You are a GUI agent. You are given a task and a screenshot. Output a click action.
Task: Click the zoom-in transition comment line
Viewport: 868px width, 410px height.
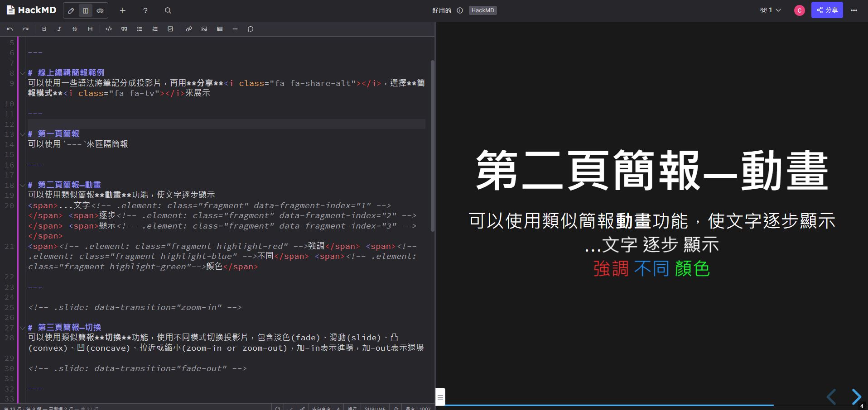(135, 307)
